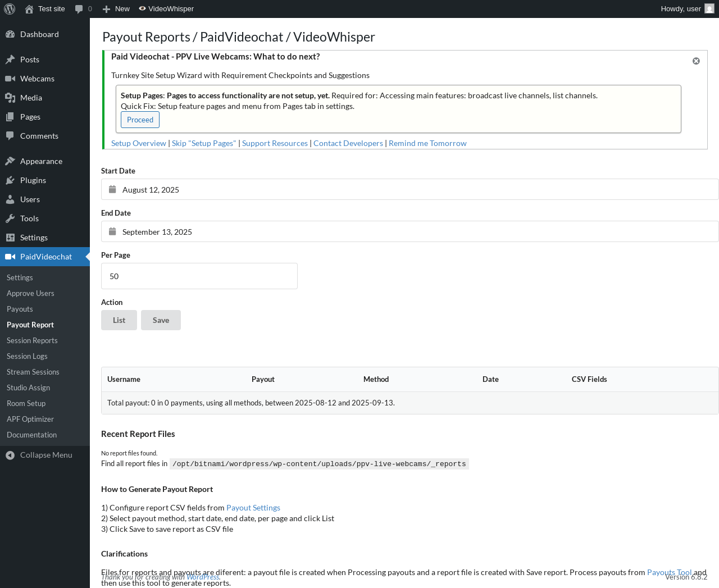This screenshot has width=719, height=588.
Task: Click the List action button
Action: coord(119,320)
